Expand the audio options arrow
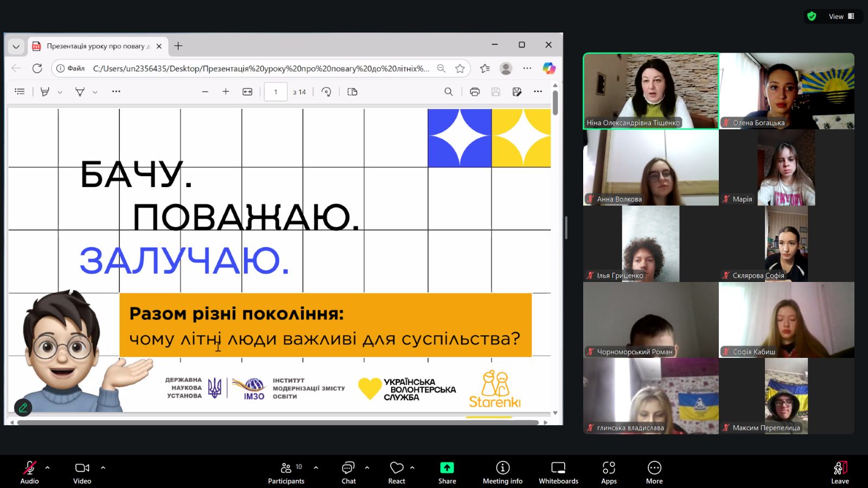The height and width of the screenshot is (488, 868). click(48, 467)
